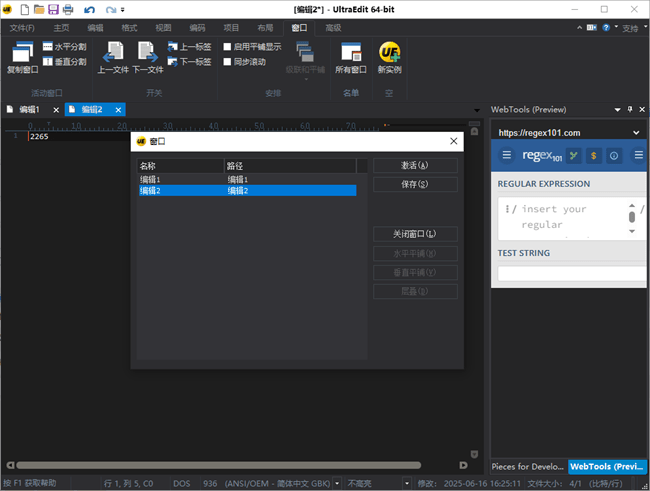Click the Open folder icon in quick access toolbar

39,9
